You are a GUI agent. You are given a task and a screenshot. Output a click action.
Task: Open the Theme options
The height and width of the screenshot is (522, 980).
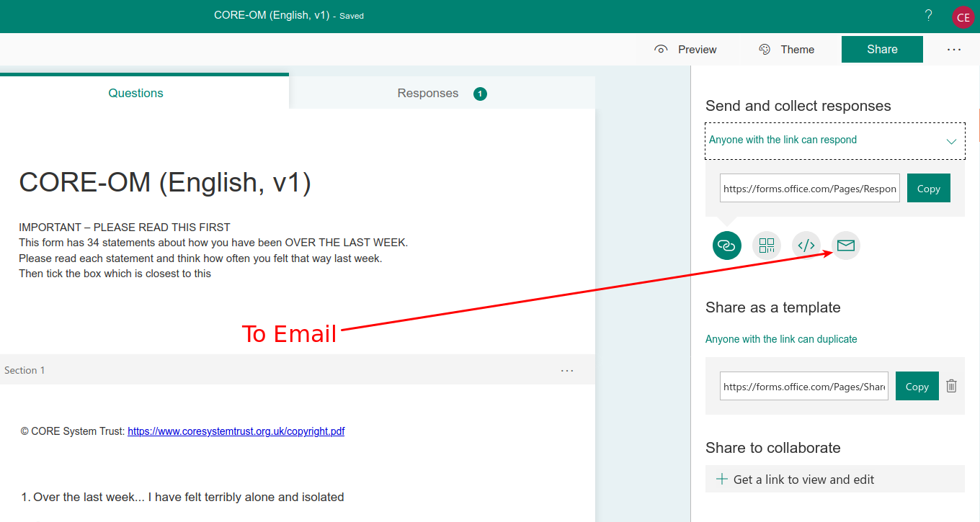click(786, 50)
